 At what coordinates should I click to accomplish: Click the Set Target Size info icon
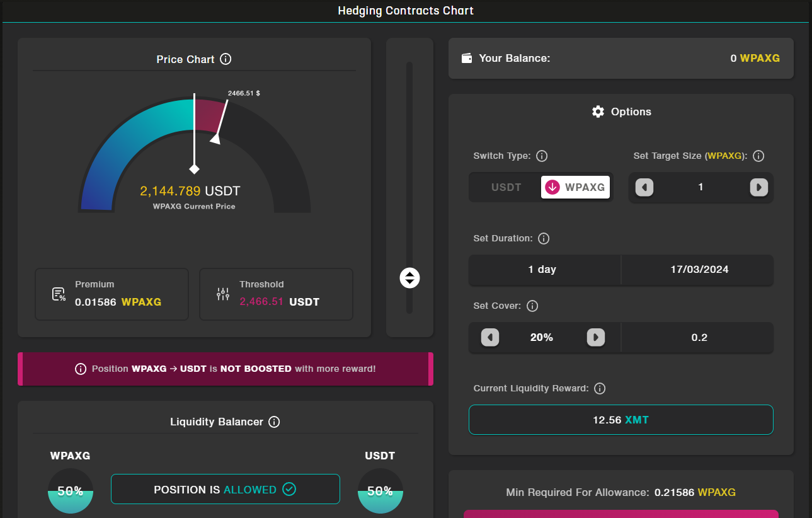(x=758, y=156)
